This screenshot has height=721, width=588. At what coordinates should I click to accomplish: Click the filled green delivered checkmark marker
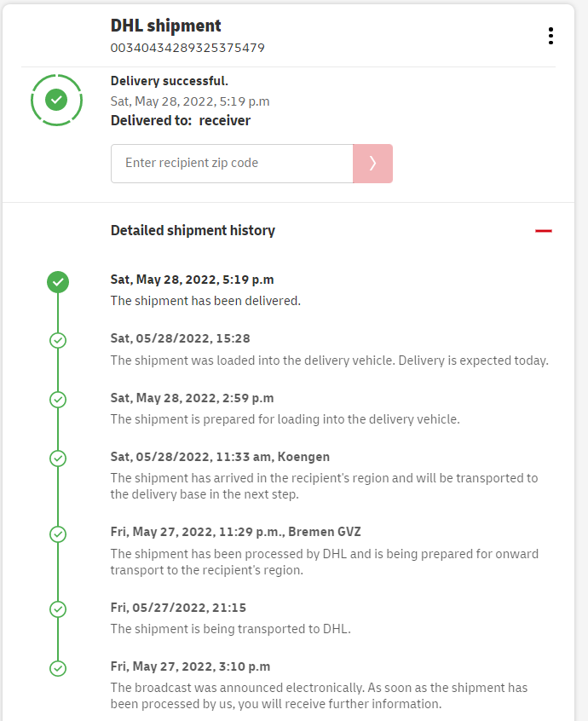point(58,281)
